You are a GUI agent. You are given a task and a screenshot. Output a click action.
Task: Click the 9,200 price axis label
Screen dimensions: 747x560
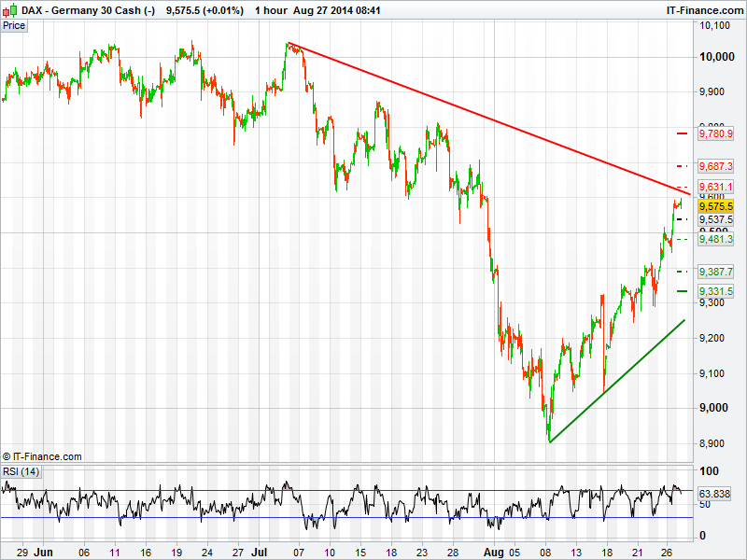coord(712,338)
